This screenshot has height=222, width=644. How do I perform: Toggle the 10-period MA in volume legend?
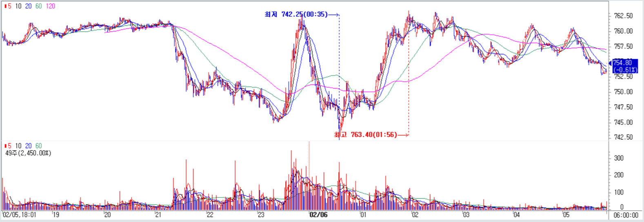click(x=18, y=146)
